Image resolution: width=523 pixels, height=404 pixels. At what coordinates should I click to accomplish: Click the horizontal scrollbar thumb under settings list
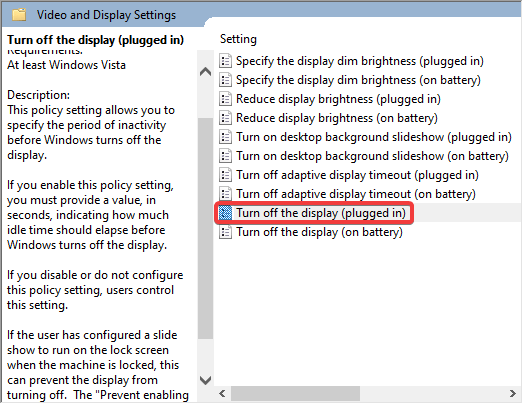(296, 394)
